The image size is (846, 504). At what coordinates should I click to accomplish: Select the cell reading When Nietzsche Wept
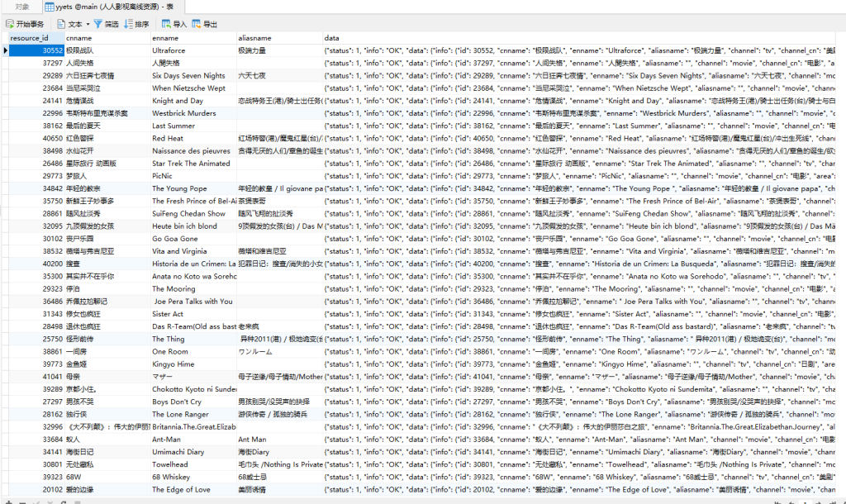(x=193, y=88)
